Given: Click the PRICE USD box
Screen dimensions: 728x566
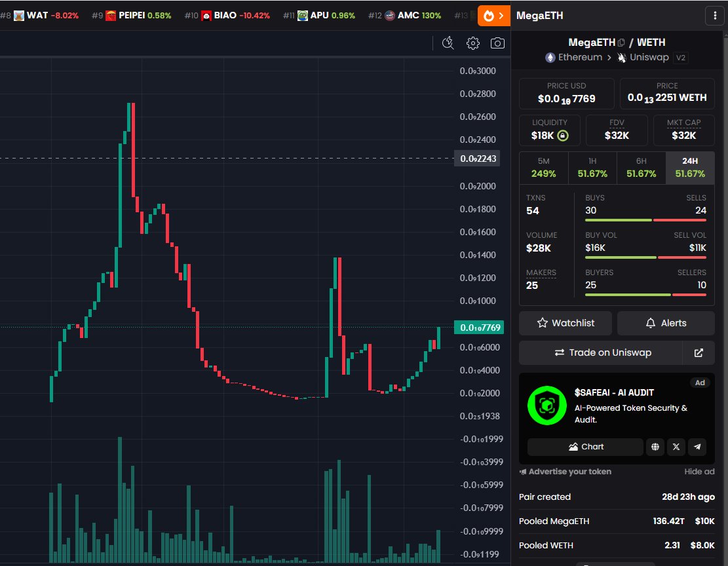Looking at the screenshot, I should coord(566,93).
